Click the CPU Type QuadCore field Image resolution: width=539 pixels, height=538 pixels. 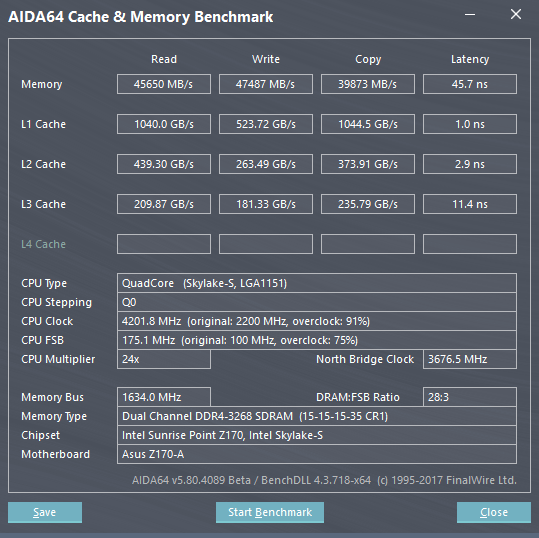coord(317,283)
